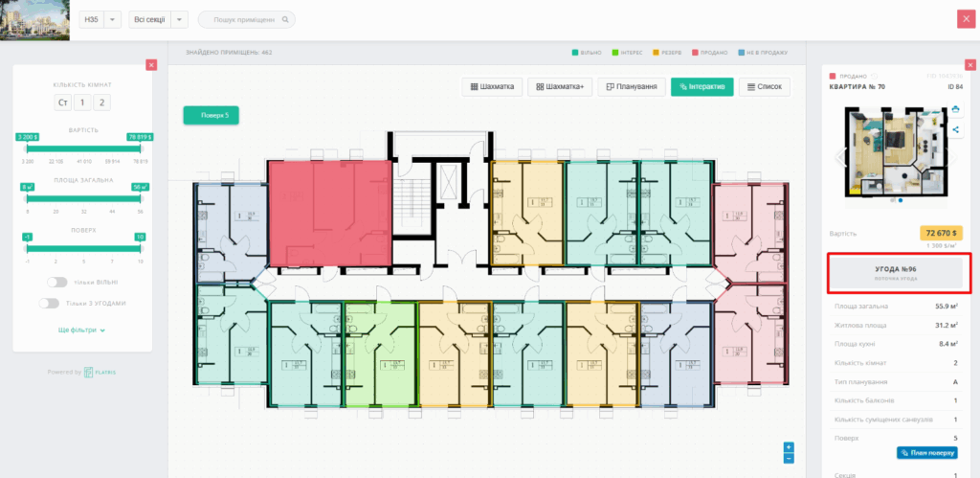Toggle the Ст studio room filter
The image size is (980, 478).
click(62, 102)
